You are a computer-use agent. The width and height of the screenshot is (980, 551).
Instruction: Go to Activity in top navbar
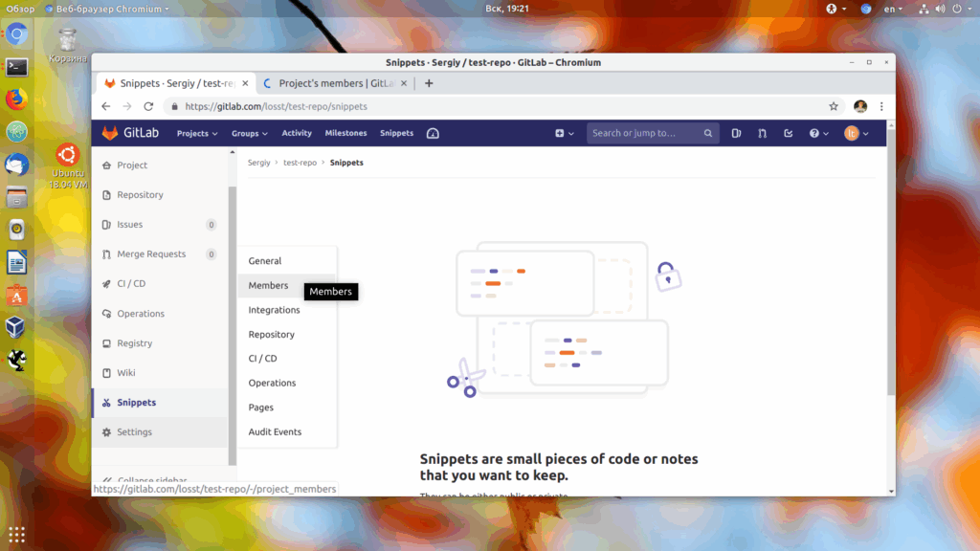297,133
